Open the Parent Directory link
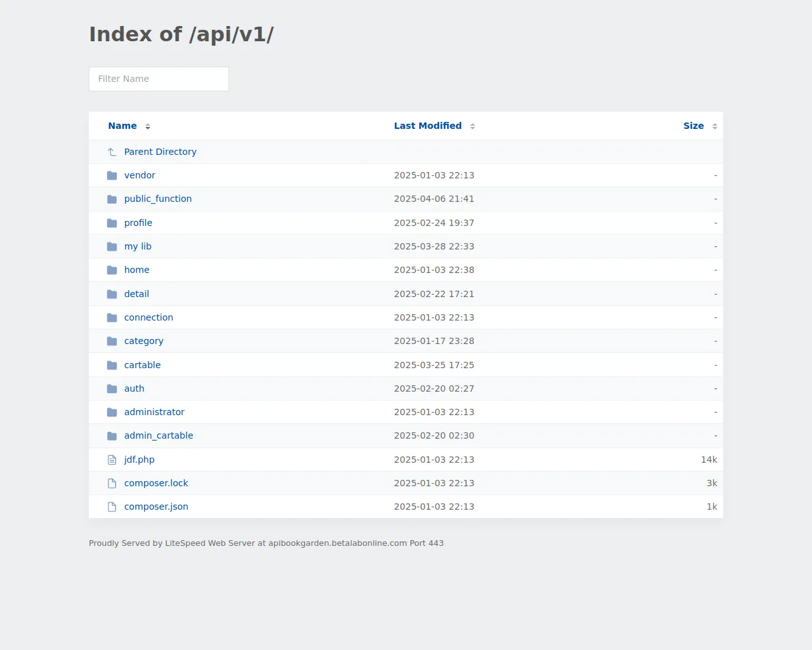This screenshot has width=812, height=650. (160, 152)
